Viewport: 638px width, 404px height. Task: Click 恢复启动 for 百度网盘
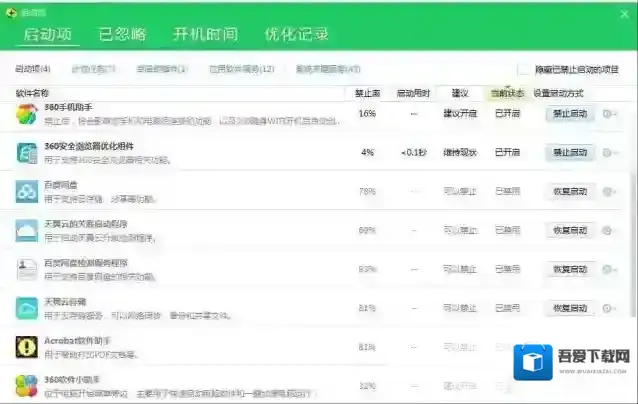pyautogui.click(x=570, y=192)
